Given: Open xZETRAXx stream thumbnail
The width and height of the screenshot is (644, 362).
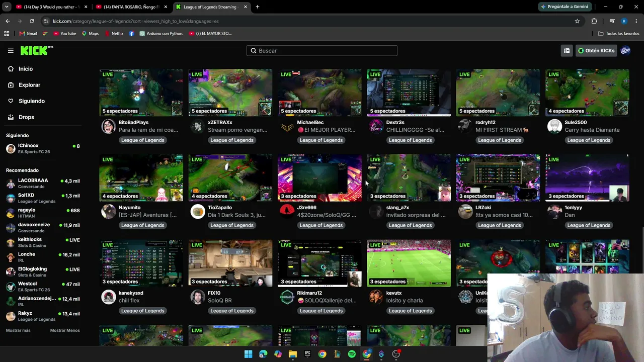Looking at the screenshot, I should coord(230,93).
